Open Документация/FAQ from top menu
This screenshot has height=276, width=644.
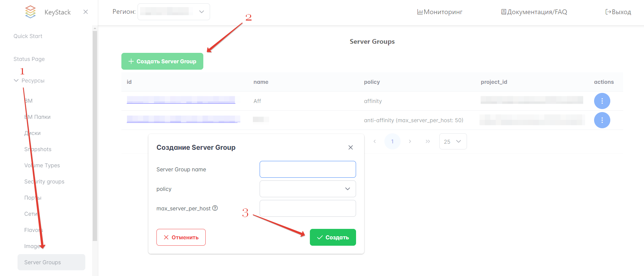pyautogui.click(x=534, y=12)
